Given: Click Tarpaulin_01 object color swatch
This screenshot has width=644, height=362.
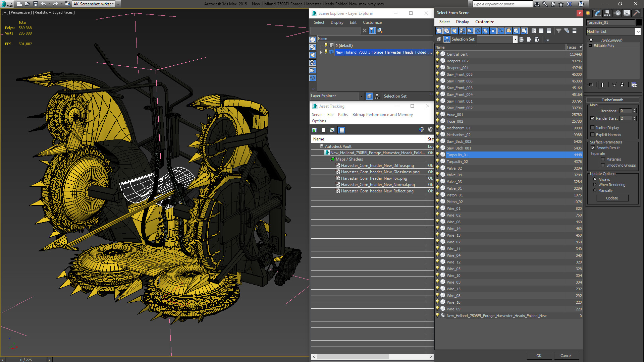Looking at the screenshot, I should [x=639, y=22].
